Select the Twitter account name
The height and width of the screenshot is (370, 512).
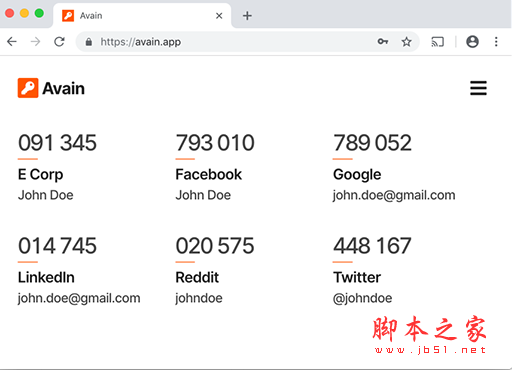point(357,278)
